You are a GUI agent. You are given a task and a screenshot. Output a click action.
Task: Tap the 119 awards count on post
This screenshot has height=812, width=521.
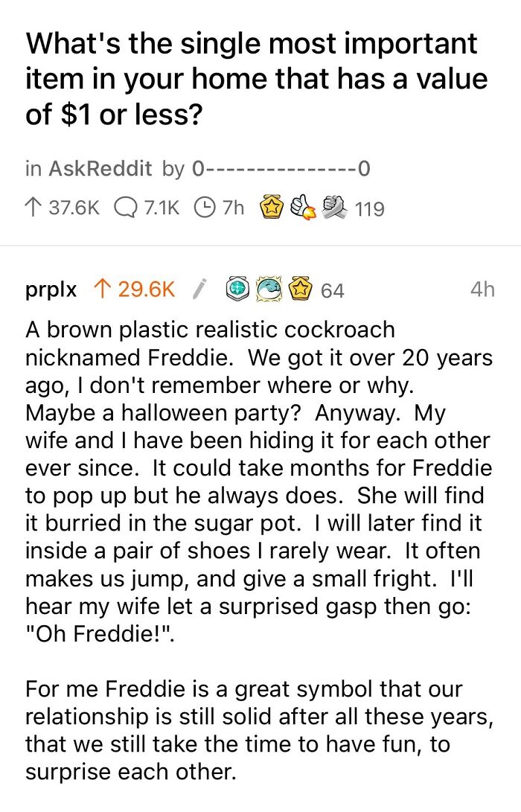point(370,208)
